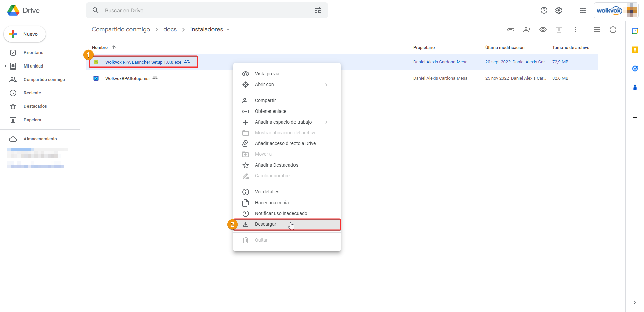
Task: Click the WolkvoxRPASetup.msi file type icon
Action: pyautogui.click(x=96, y=78)
